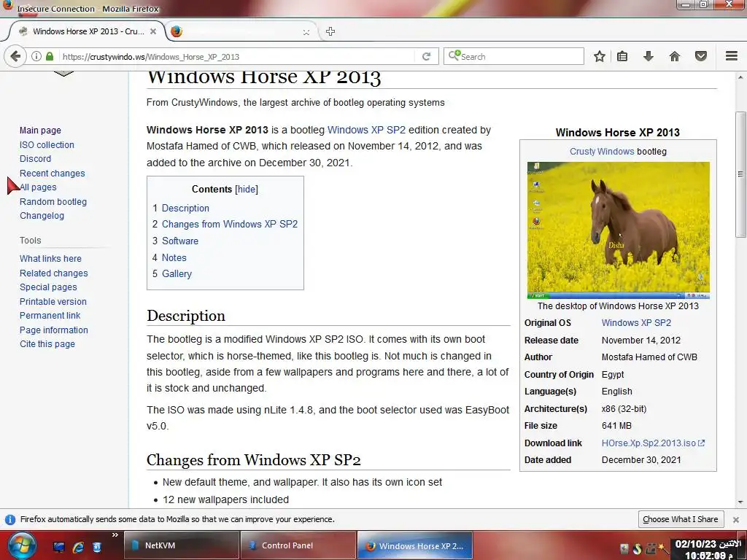Close the second Firefox tab

pos(306,32)
